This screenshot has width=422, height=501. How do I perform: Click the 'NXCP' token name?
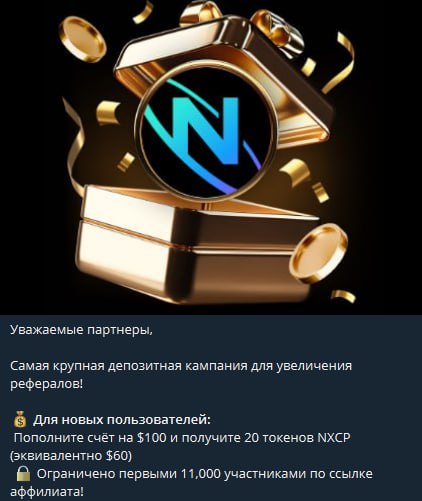pos(333,437)
